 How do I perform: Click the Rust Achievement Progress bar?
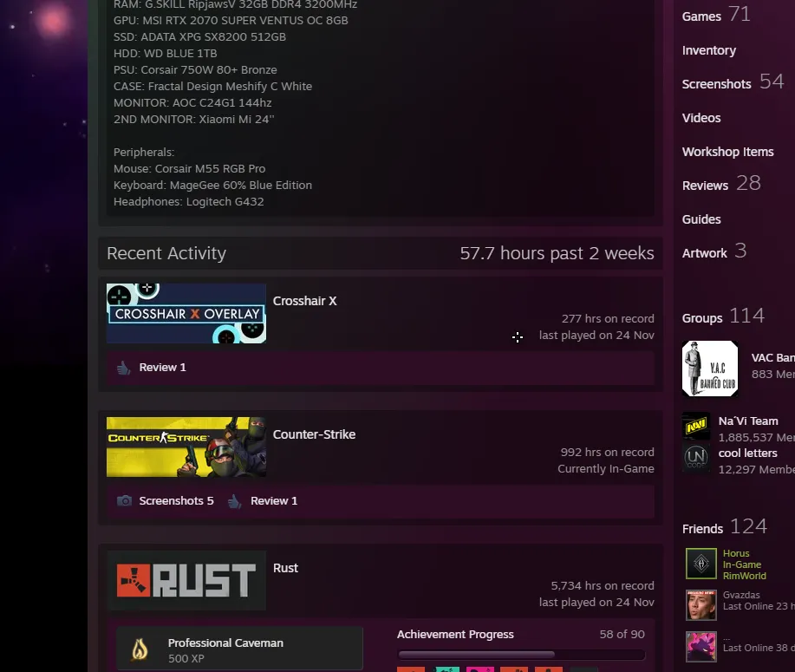(x=521, y=655)
